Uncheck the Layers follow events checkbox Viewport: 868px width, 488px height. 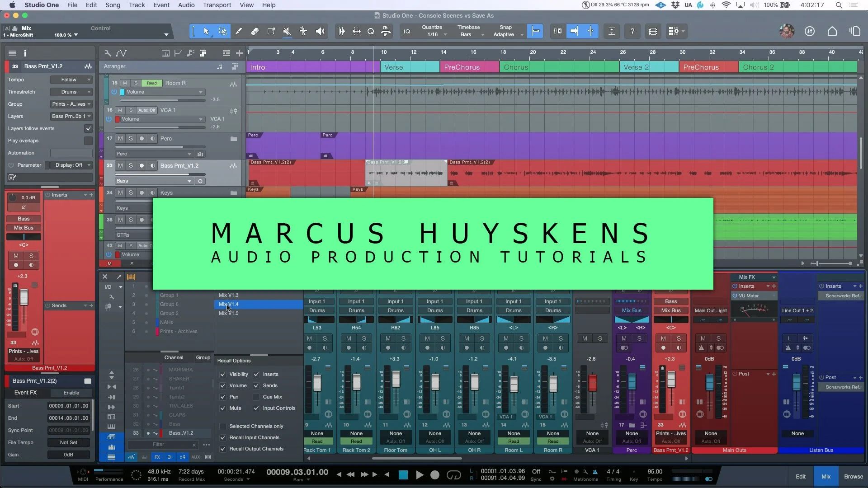pyautogui.click(x=88, y=129)
